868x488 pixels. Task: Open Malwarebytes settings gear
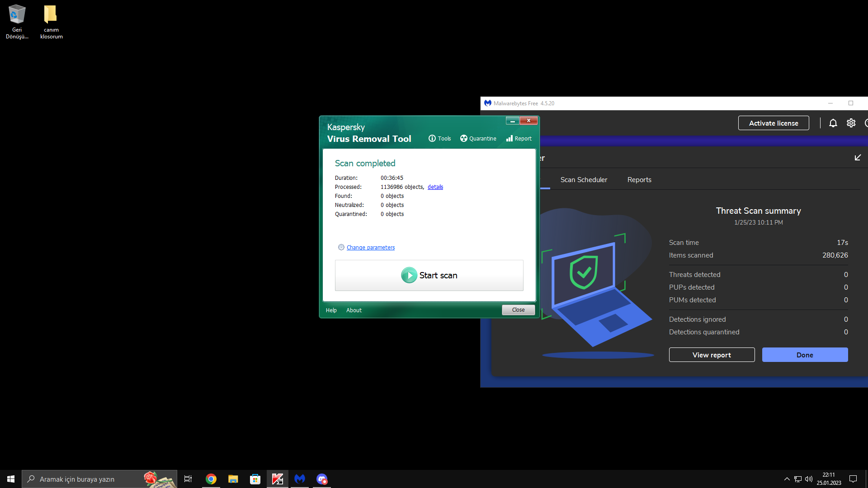[851, 123]
